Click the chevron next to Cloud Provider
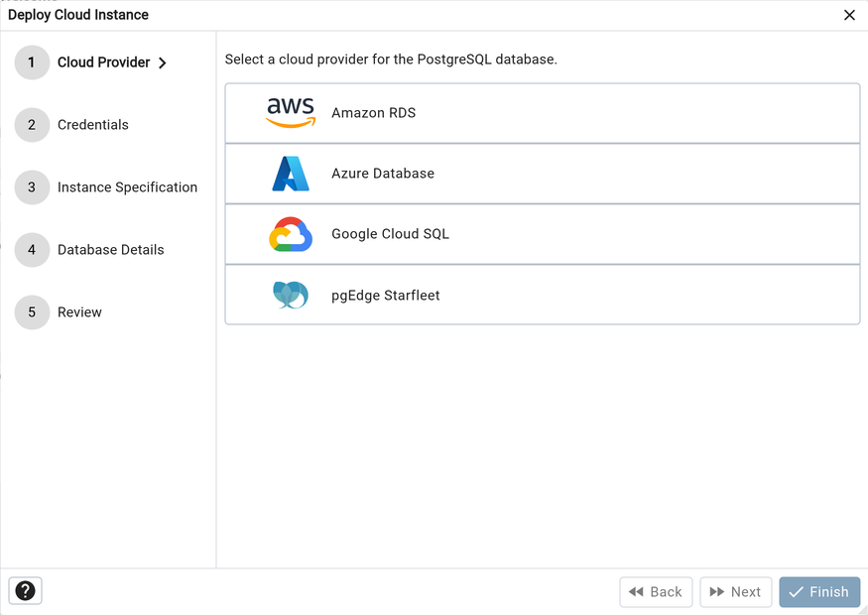Viewport: 868px width, 615px height. [x=163, y=63]
